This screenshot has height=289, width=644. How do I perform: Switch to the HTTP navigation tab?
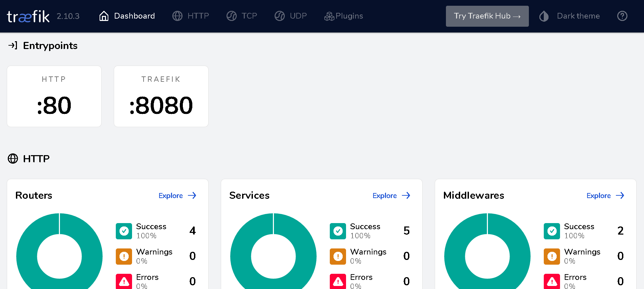[191, 16]
